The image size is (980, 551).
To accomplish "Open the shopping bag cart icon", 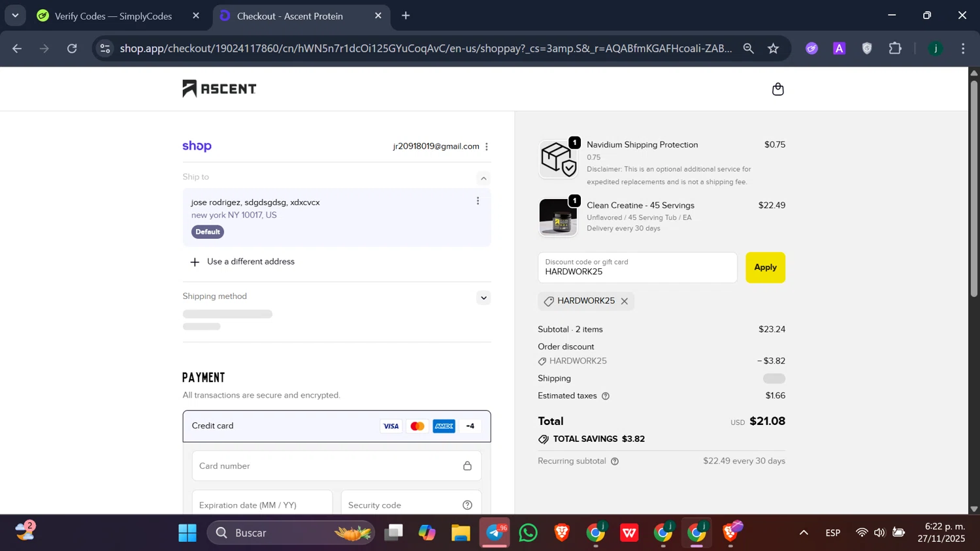I will [x=777, y=89].
